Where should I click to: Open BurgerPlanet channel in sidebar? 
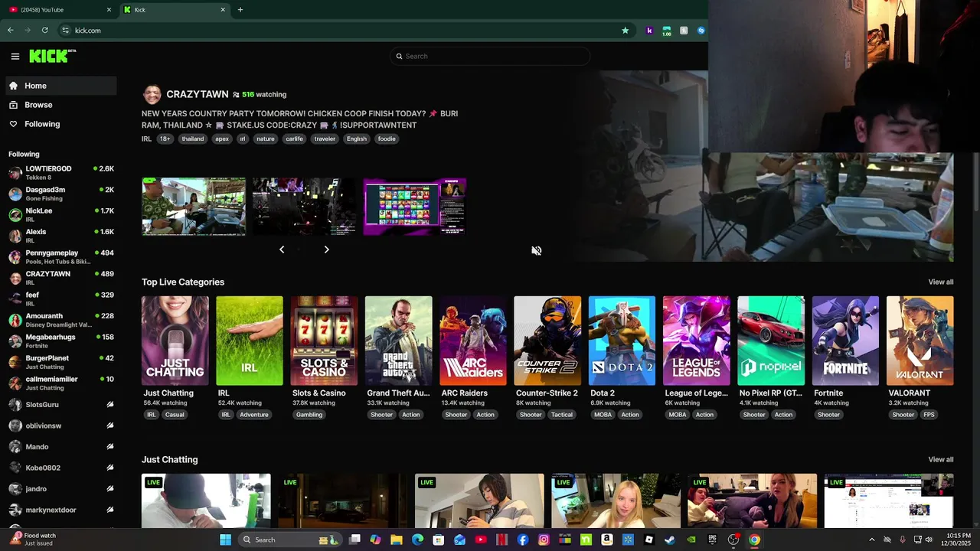tap(60, 362)
